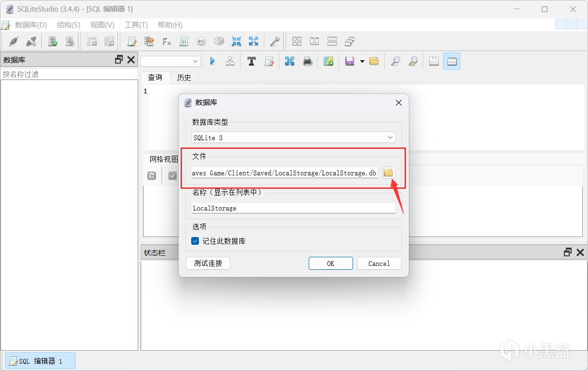Open the 帮助(H) menu

pyautogui.click(x=170, y=25)
